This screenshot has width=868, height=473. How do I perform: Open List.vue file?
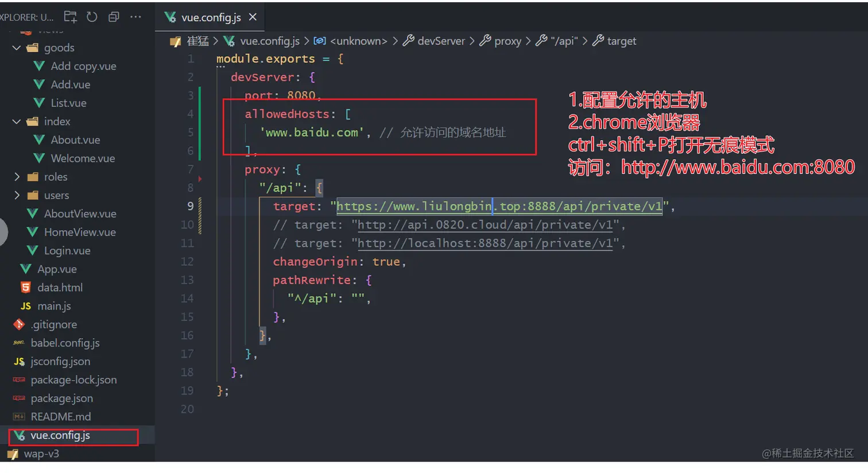pyautogui.click(x=68, y=103)
